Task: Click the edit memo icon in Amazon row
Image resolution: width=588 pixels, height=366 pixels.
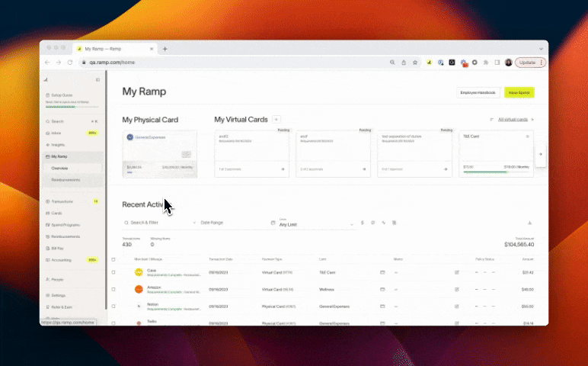Action: tap(457, 290)
